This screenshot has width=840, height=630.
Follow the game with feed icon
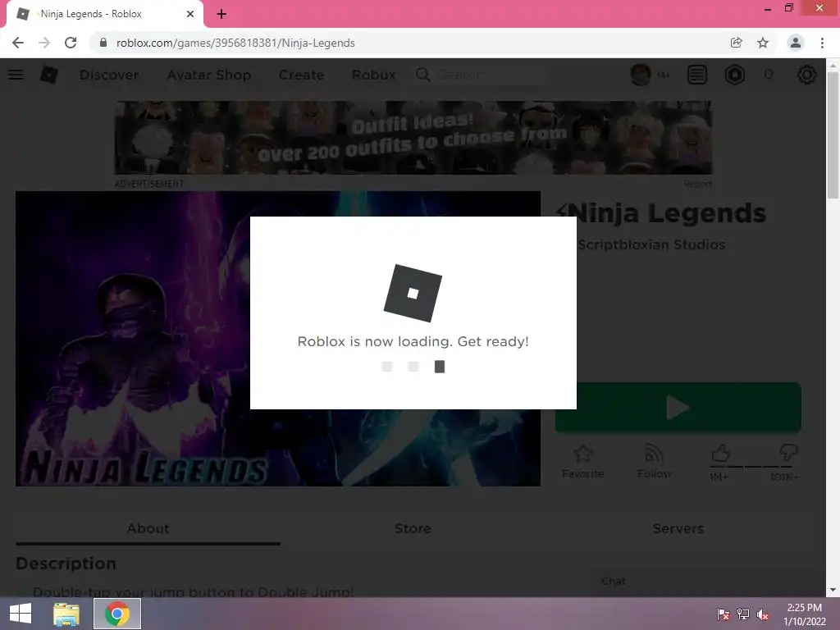tap(654, 461)
